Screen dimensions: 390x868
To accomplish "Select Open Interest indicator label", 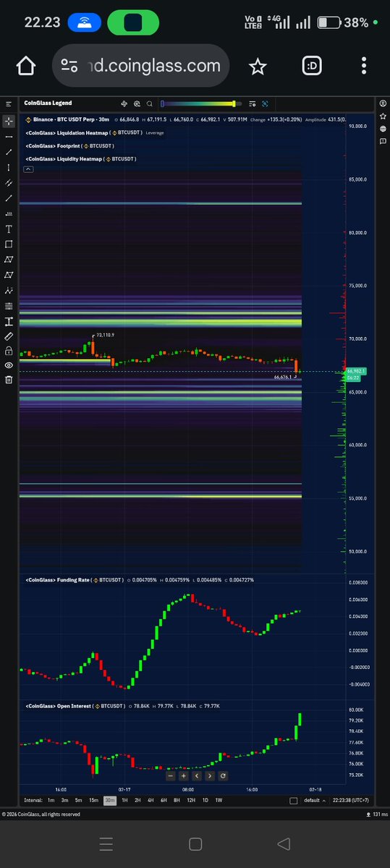I will 59,705.
